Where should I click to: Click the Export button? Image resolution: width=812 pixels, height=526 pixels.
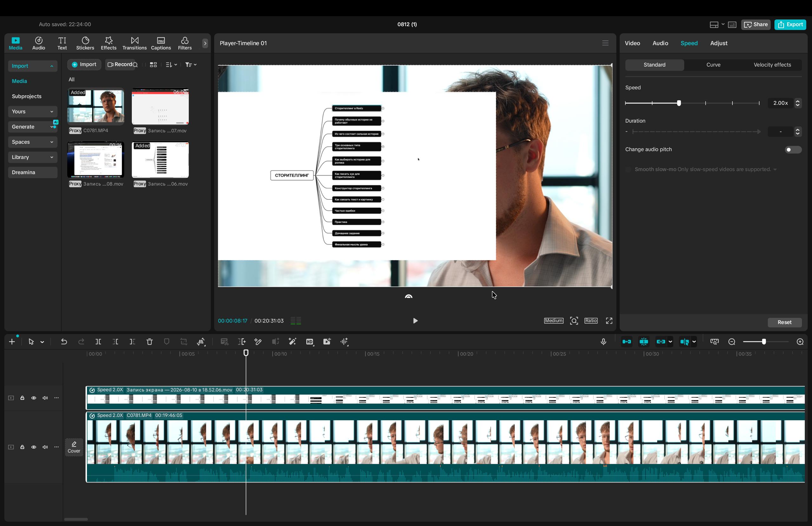point(790,24)
